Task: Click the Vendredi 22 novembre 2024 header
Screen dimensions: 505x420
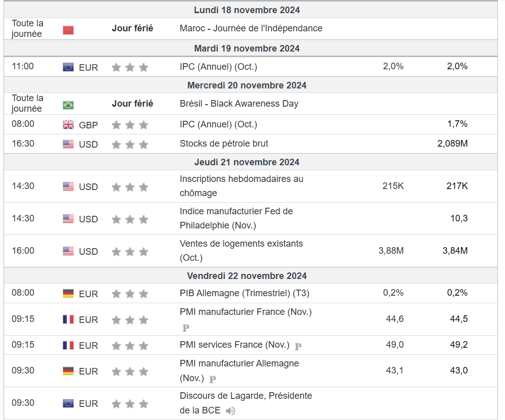Action: [247, 275]
